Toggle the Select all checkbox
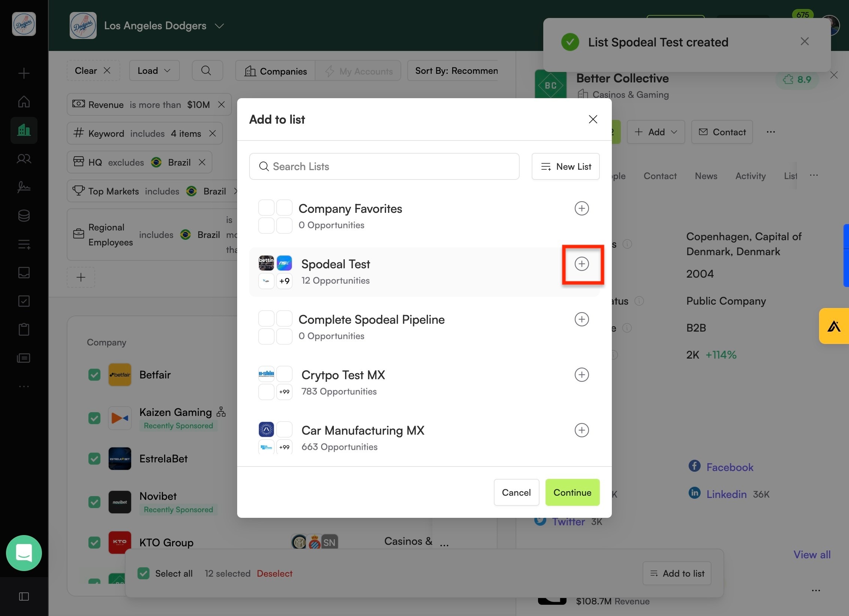This screenshot has height=616, width=849. (143, 573)
